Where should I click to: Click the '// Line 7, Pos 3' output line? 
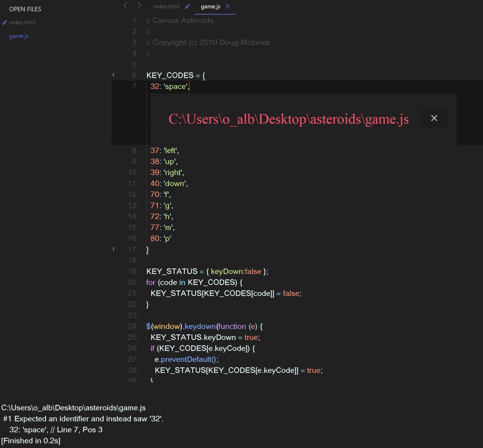tap(76, 429)
